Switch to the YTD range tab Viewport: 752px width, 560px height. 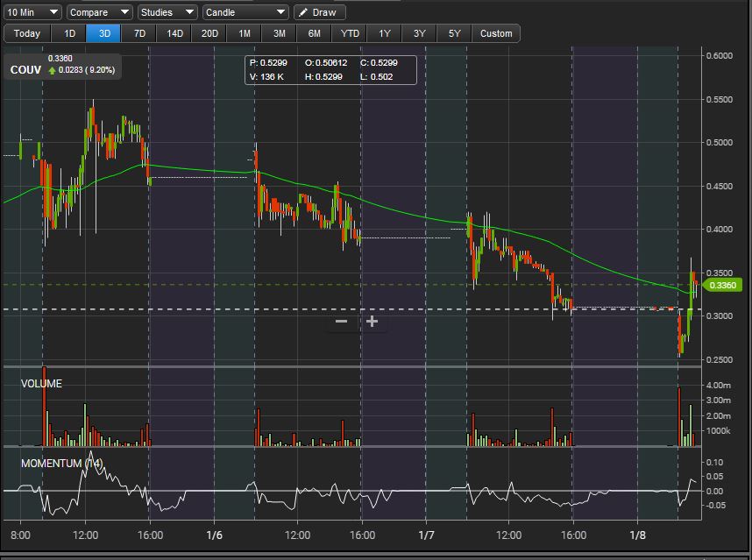(x=350, y=33)
